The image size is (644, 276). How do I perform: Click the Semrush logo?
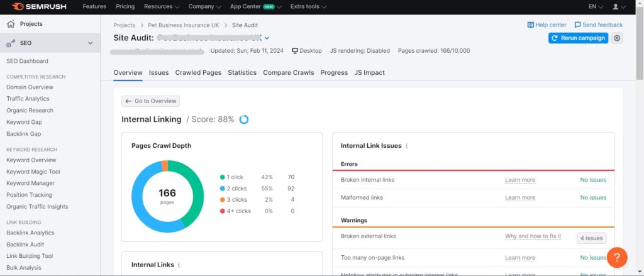(x=39, y=6)
